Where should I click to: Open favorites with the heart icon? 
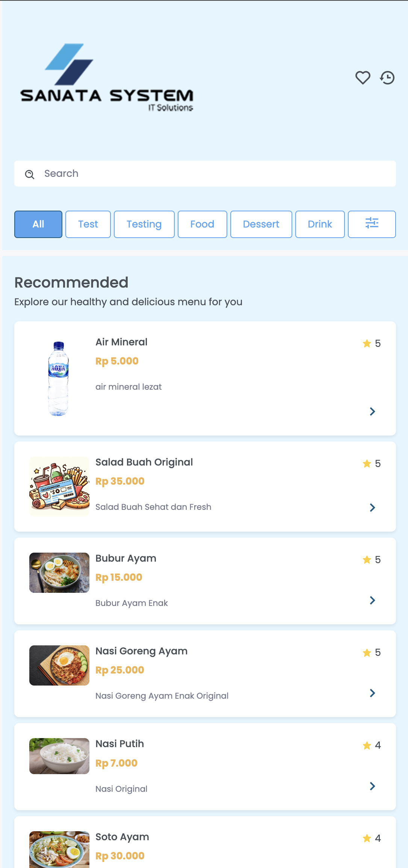coord(363,78)
